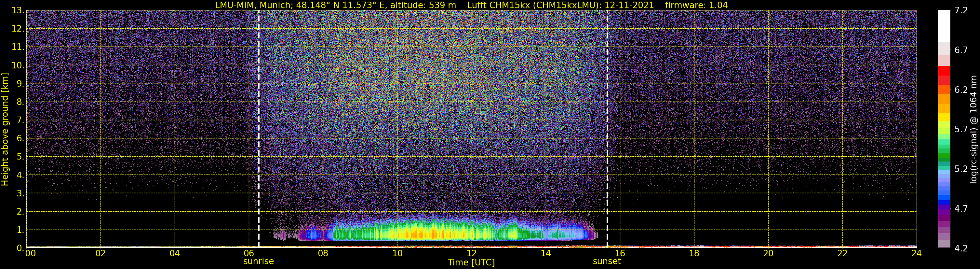
Task: Click the '6.' height axis tick label
Action: pyautogui.click(x=20, y=138)
